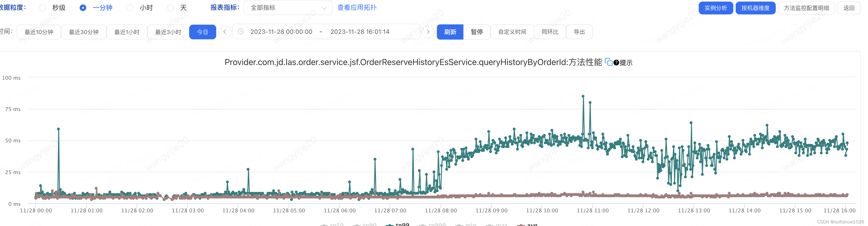Choose the 最近3小时 time range

point(168,32)
